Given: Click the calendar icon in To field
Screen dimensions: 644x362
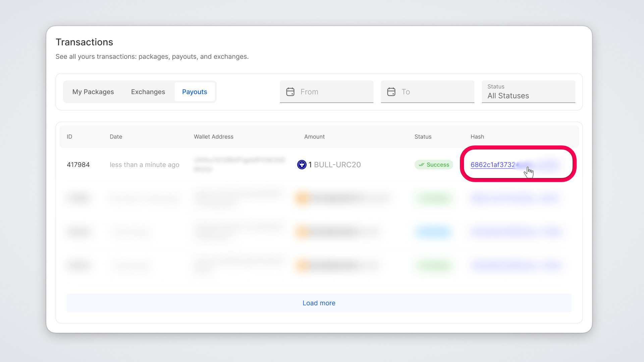Looking at the screenshot, I should point(391,92).
